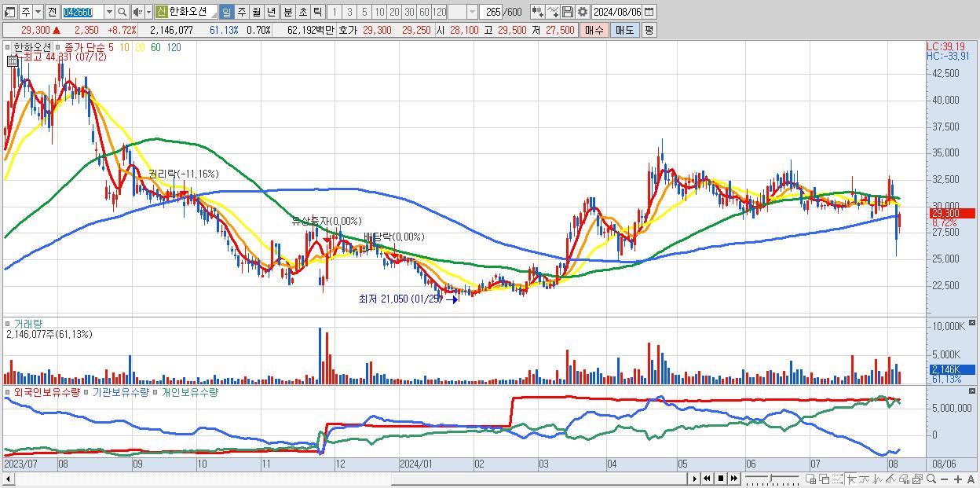Close the investor holdings pane (x)
The image size is (980, 488).
tap(974, 391)
